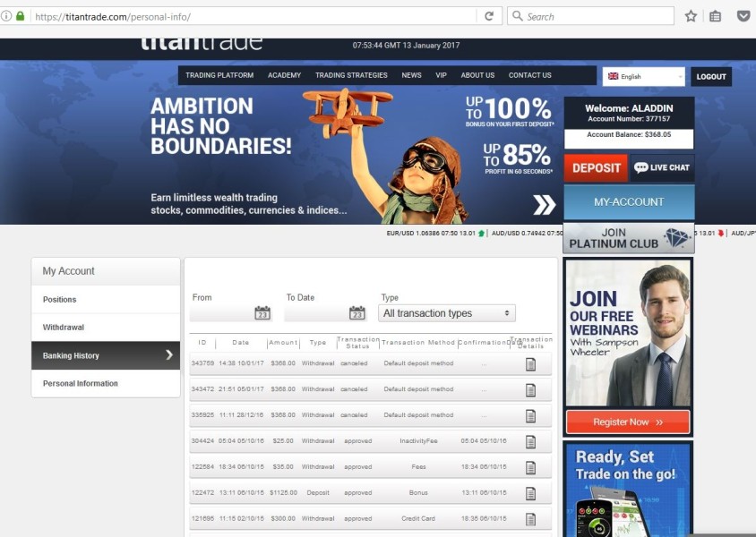This screenshot has width=756, height=537.
Task: Open the Trading Platform menu item
Action: pyautogui.click(x=219, y=75)
